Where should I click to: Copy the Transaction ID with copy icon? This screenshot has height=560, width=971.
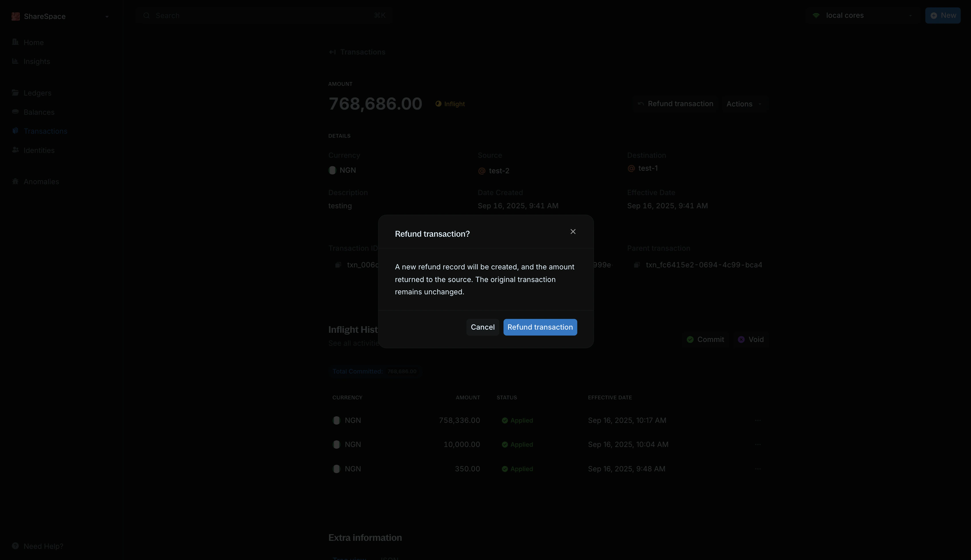pyautogui.click(x=338, y=265)
